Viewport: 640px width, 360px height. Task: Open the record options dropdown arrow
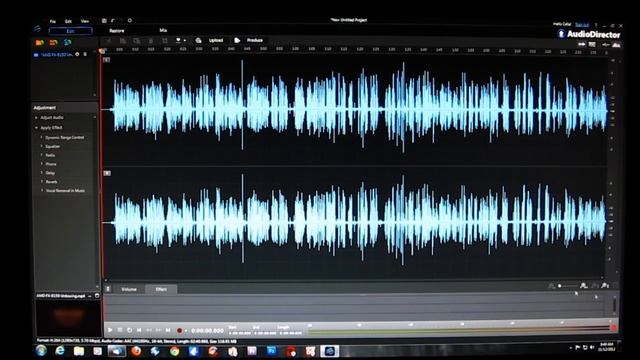pyautogui.click(x=186, y=331)
